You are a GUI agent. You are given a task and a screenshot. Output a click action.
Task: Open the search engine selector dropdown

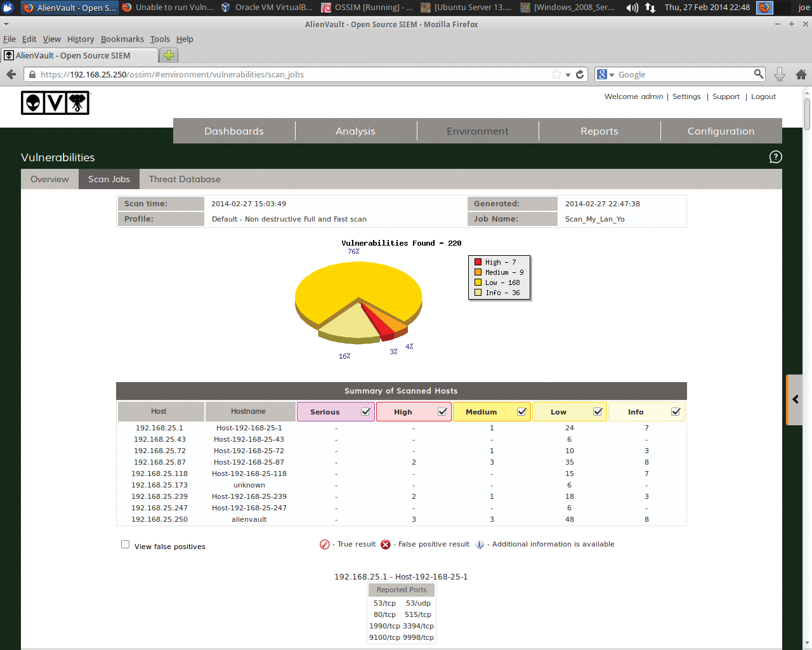pyautogui.click(x=606, y=74)
